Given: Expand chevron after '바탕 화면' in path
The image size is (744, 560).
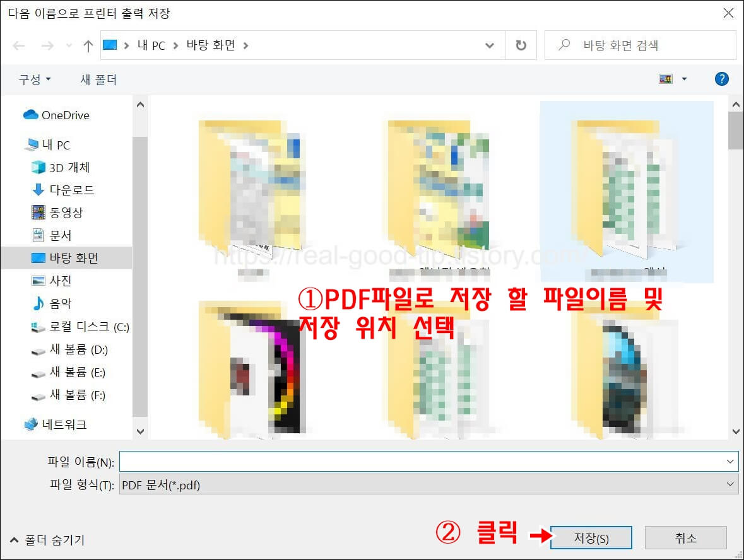Looking at the screenshot, I should (245, 45).
